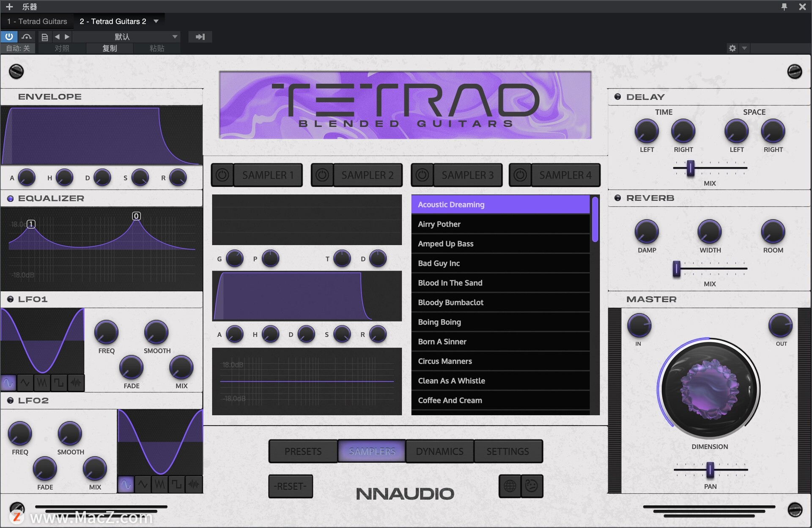Viewport: 812px width, 528px height.
Task: Add a new instrument with plus icon
Action: coord(9,7)
